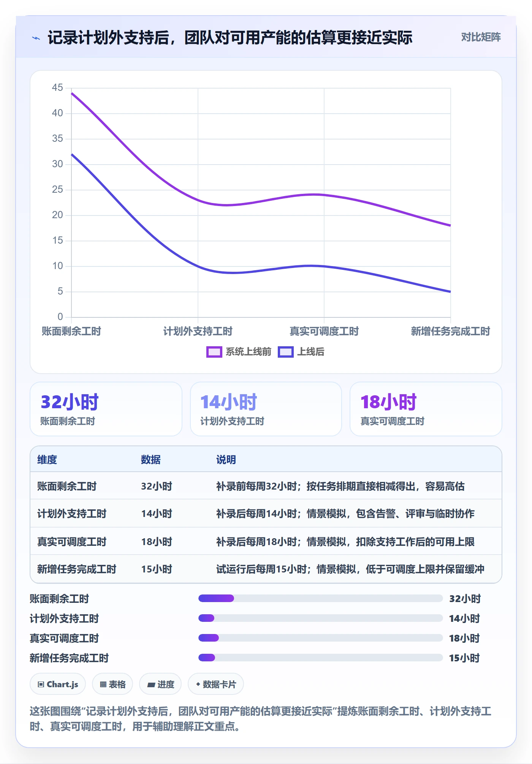This screenshot has width=532, height=764.
Task: Select the 计划外支持工时 table row label
Action: pyautogui.click(x=72, y=514)
